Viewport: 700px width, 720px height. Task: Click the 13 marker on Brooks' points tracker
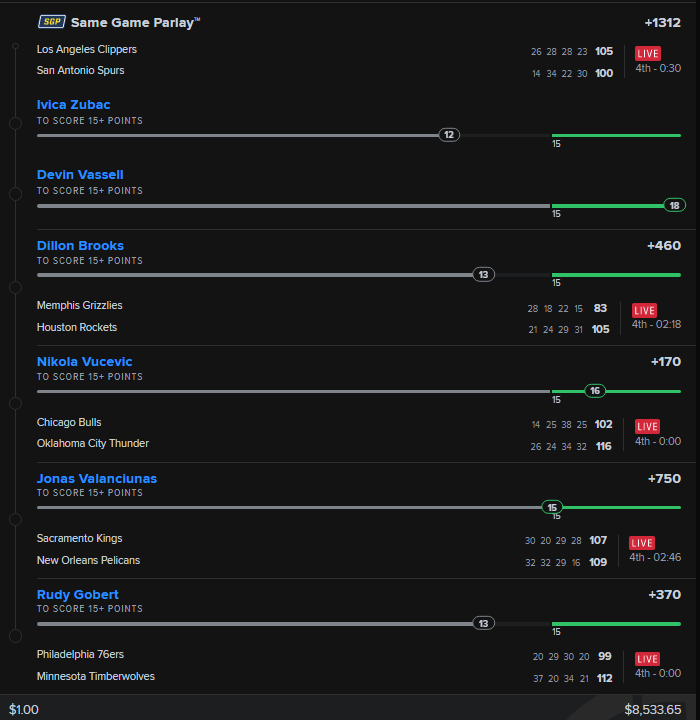click(484, 275)
